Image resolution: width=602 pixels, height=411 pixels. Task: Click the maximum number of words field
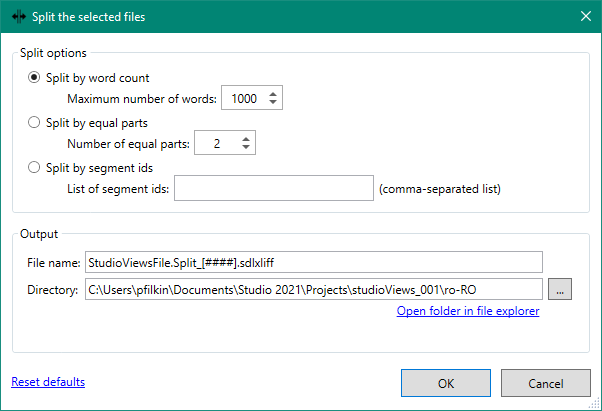click(252, 98)
